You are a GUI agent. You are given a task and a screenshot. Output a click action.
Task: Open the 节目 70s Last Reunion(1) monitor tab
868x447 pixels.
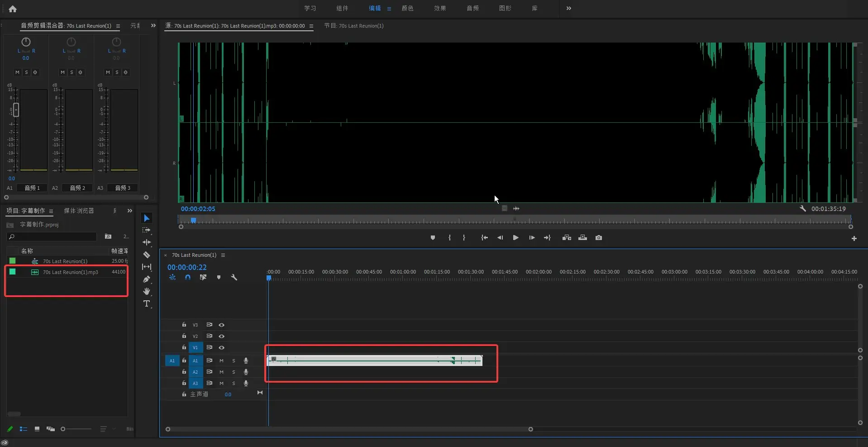(x=354, y=26)
